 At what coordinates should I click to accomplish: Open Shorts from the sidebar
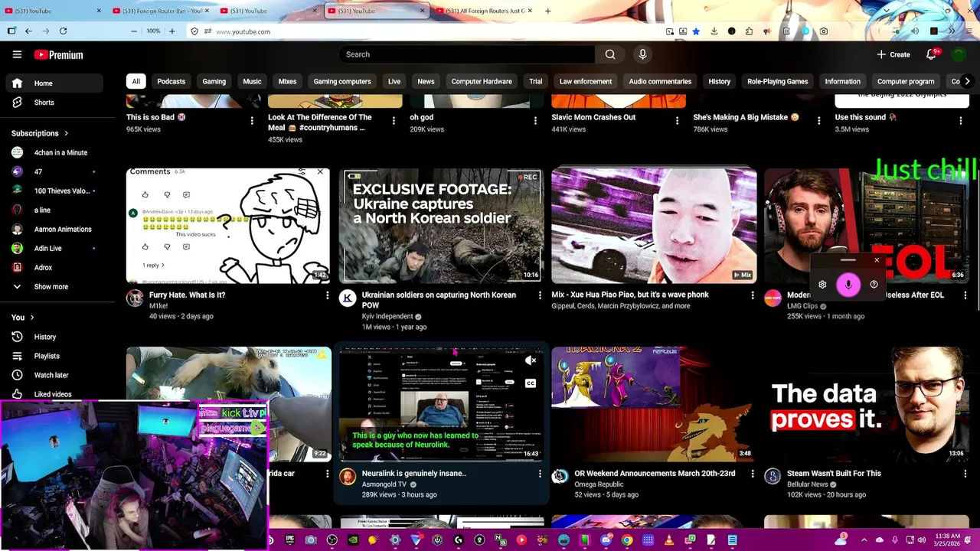click(x=54, y=103)
